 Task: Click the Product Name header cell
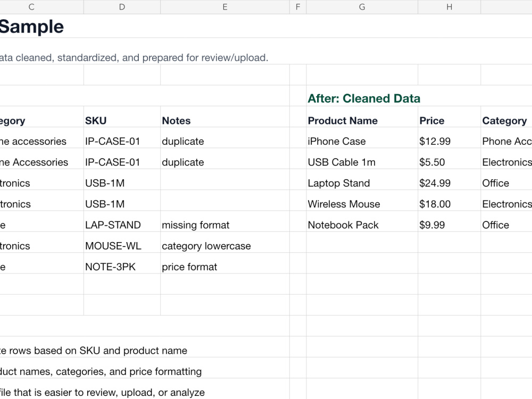(x=362, y=120)
